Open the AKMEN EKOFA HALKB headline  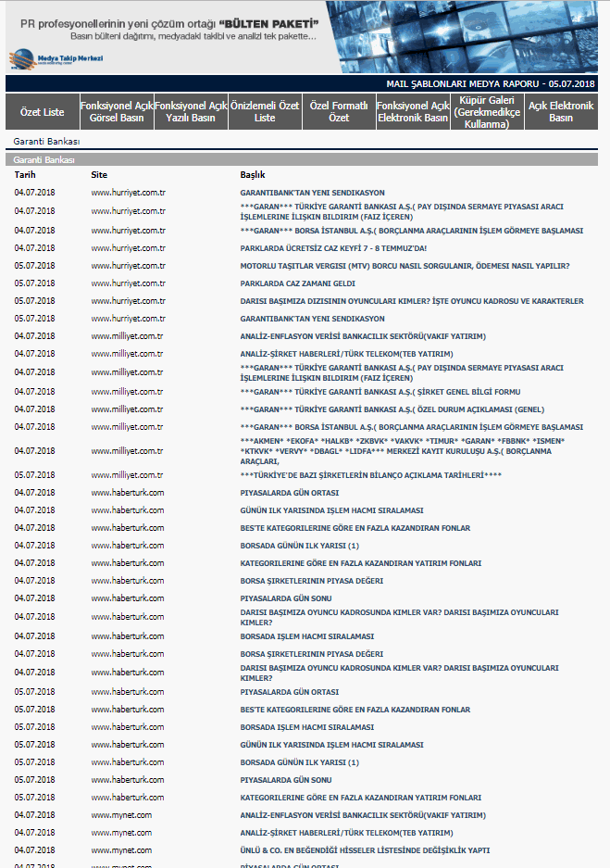click(403, 451)
